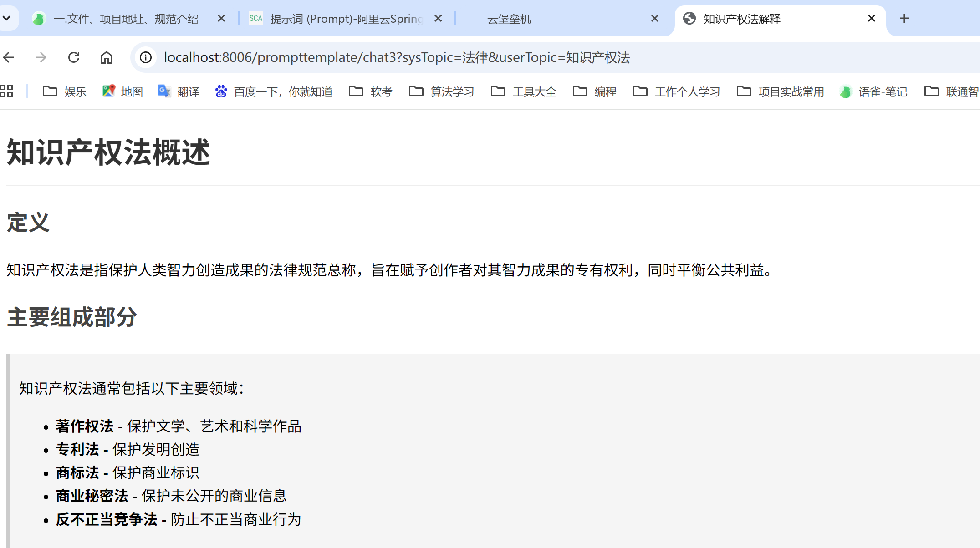Close the 知识产权法解释 tab
Viewport: 980px width, 548px height.
[x=871, y=18]
